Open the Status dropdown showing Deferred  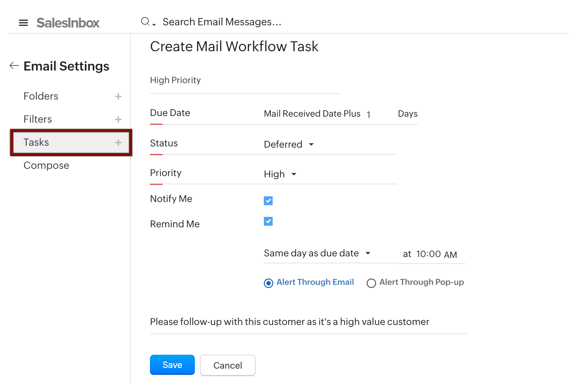289,144
